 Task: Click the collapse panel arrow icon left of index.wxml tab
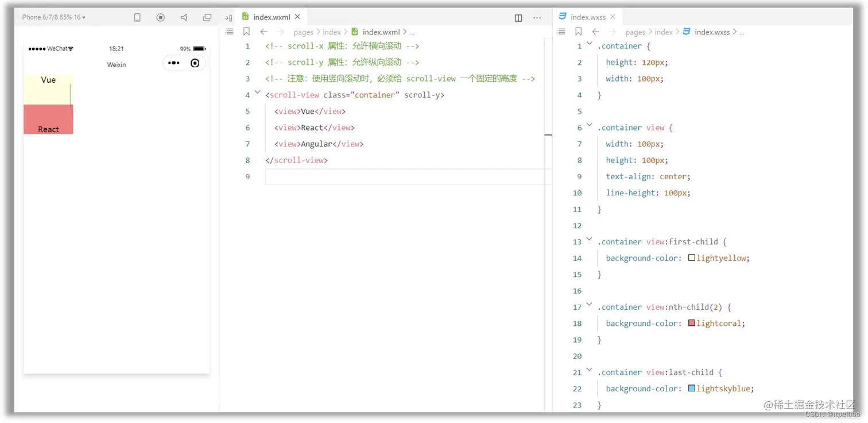tap(228, 18)
